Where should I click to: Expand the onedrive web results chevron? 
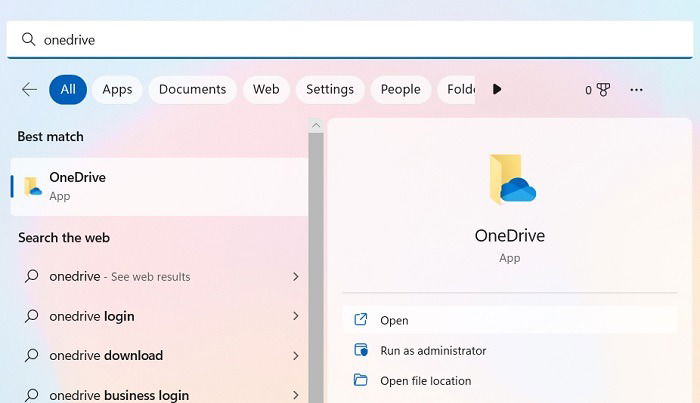pos(296,277)
